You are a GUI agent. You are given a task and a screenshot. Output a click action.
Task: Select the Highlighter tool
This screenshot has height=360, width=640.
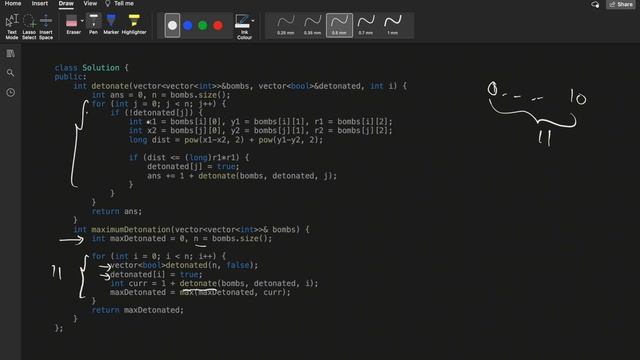pos(134,24)
